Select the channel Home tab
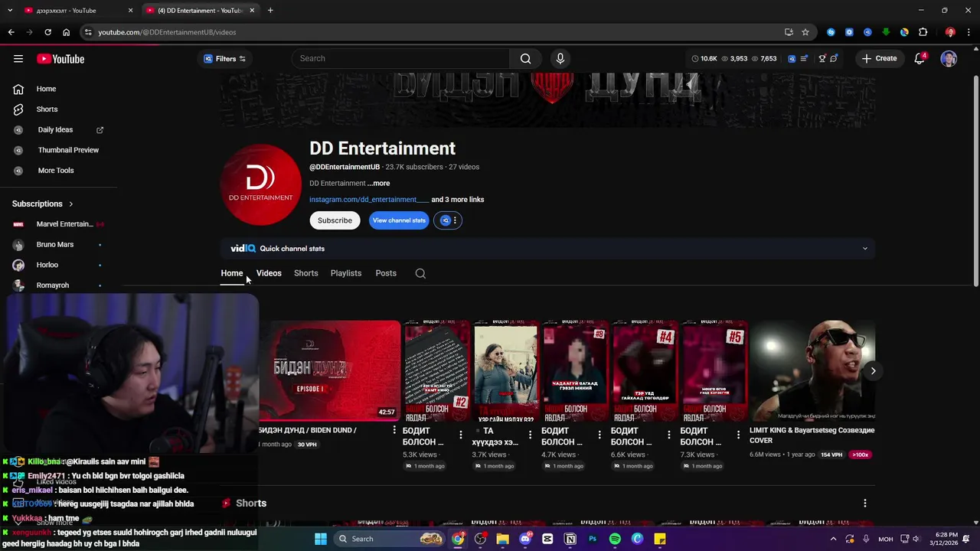Image resolution: width=980 pixels, height=551 pixels. pyautogui.click(x=232, y=273)
